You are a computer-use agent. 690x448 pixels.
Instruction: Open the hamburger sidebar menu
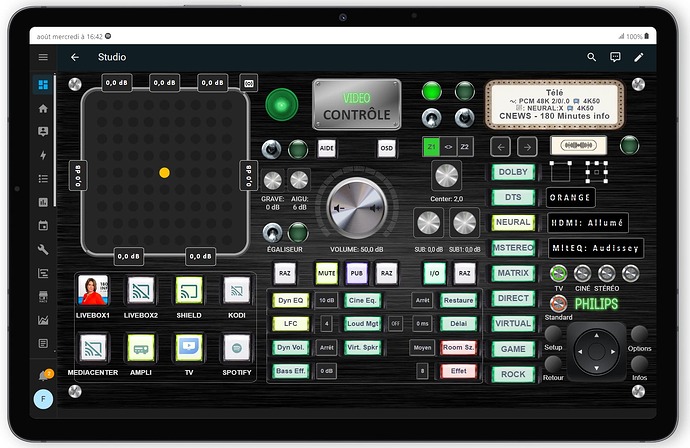coord(43,57)
